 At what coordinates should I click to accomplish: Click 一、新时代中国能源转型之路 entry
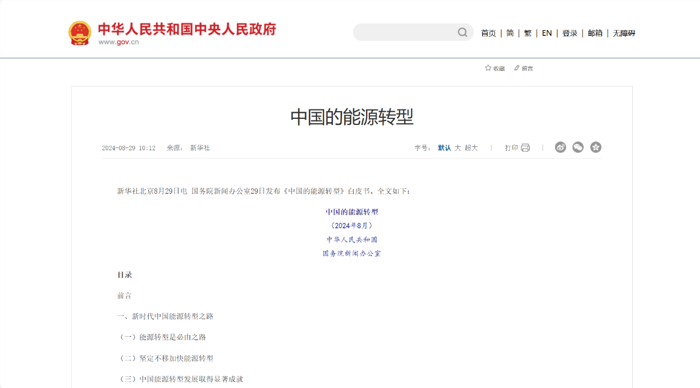pyautogui.click(x=165, y=316)
